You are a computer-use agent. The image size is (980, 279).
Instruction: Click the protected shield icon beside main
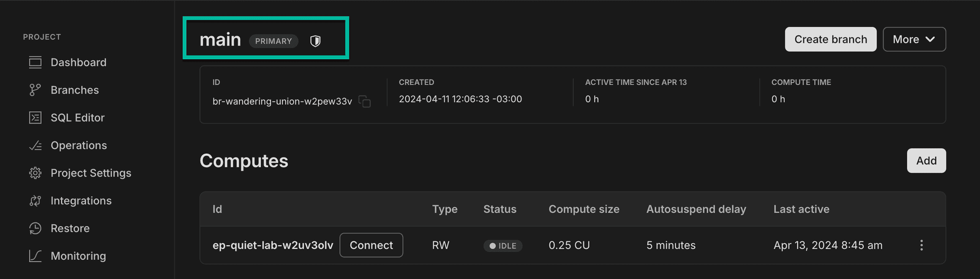[315, 41]
